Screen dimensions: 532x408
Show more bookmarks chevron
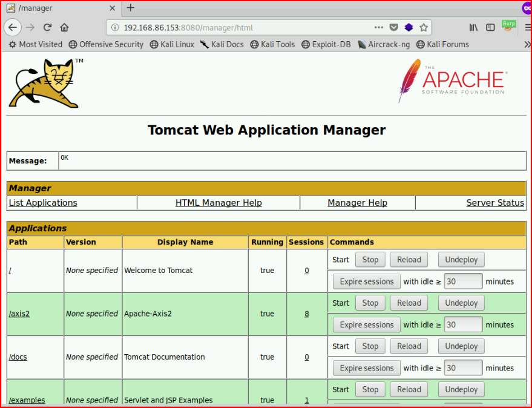[x=527, y=44]
